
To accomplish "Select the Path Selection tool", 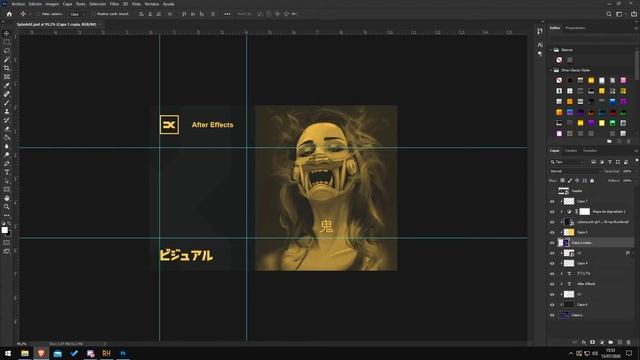I will (x=7, y=181).
